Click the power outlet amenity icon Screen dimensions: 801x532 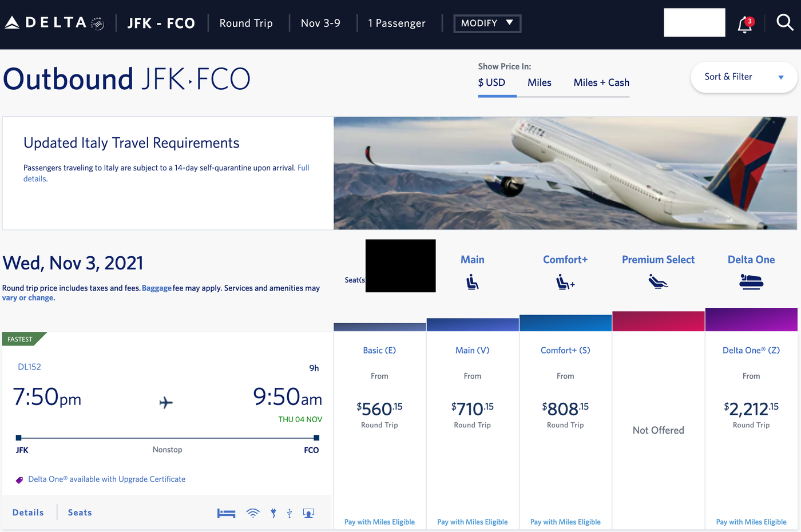click(x=273, y=513)
